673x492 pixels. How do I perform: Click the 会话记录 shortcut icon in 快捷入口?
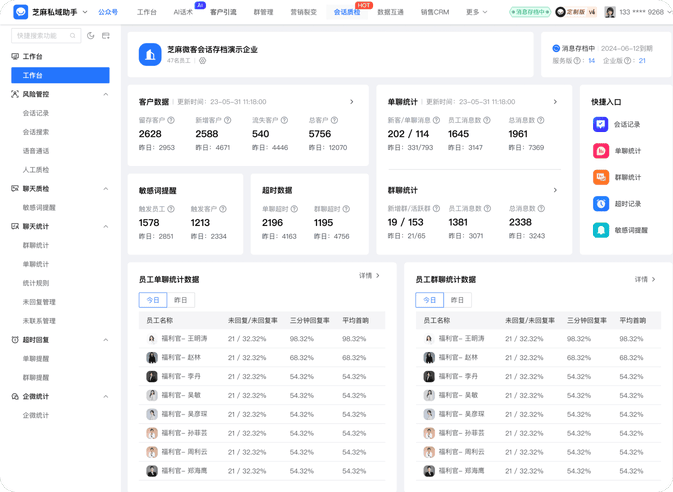coord(601,125)
